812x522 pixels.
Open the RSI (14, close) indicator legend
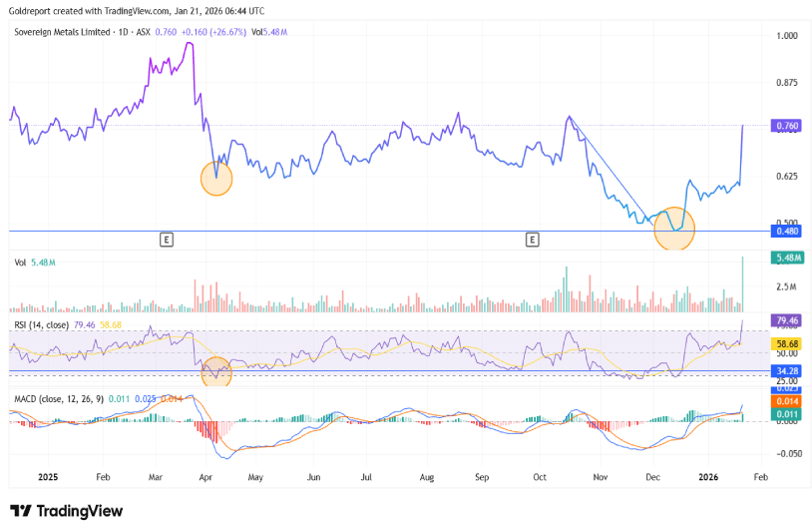(x=43, y=324)
